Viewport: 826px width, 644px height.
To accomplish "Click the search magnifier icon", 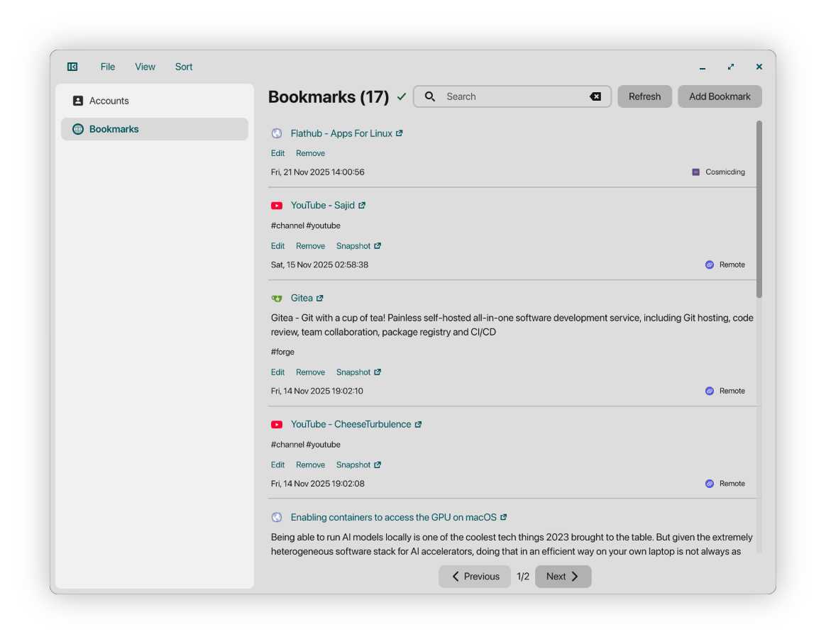I will coord(430,96).
